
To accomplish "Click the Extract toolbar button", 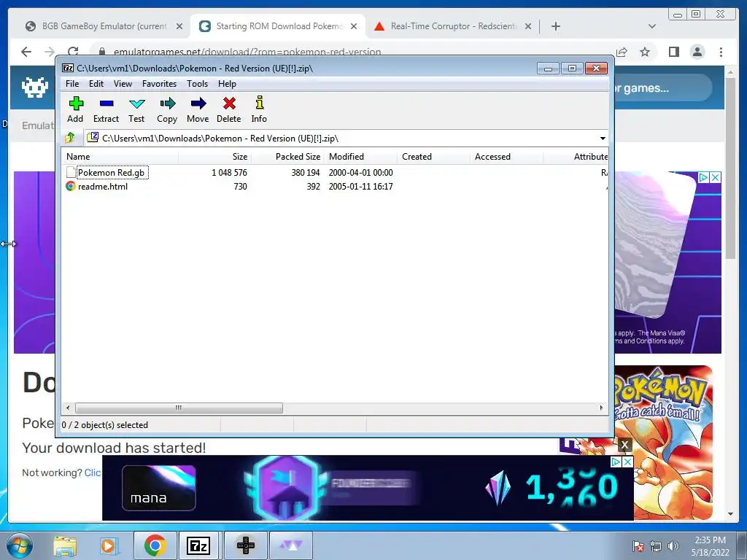I will 106,109.
